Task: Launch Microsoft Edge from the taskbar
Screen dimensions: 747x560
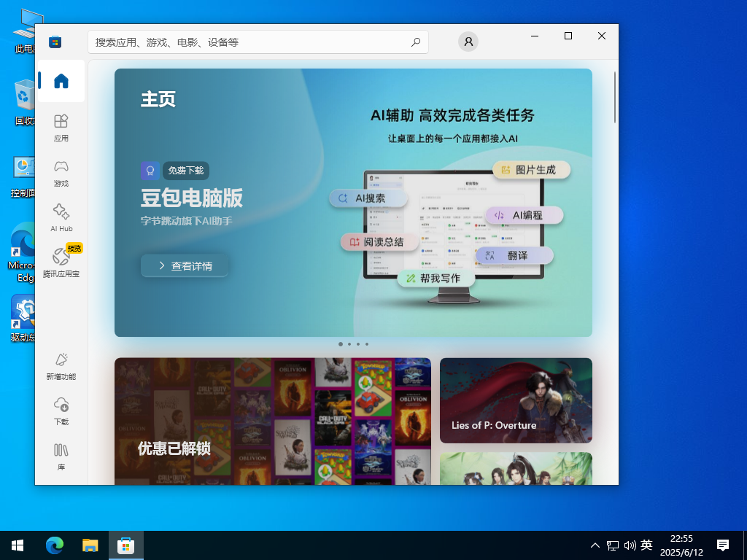Action: [54, 545]
